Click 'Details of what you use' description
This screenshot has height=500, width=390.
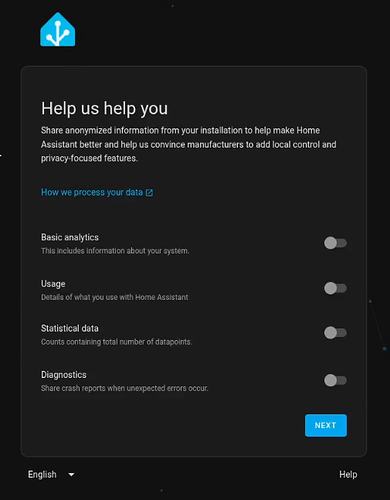click(115, 297)
